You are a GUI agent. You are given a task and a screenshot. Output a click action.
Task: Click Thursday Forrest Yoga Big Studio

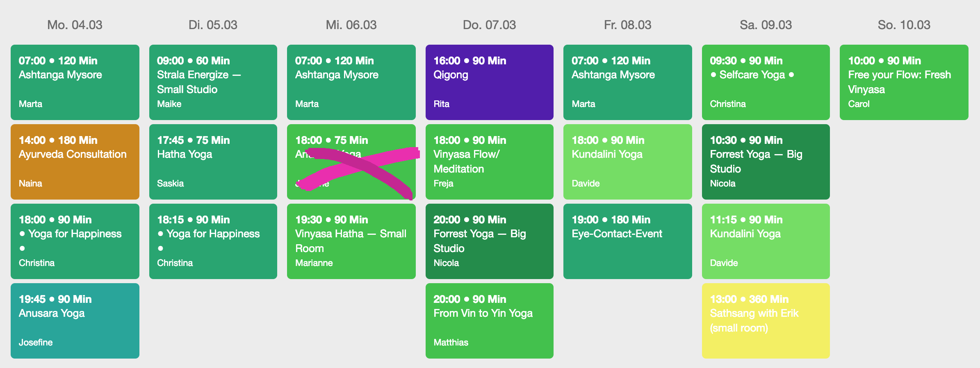pyautogui.click(x=490, y=241)
